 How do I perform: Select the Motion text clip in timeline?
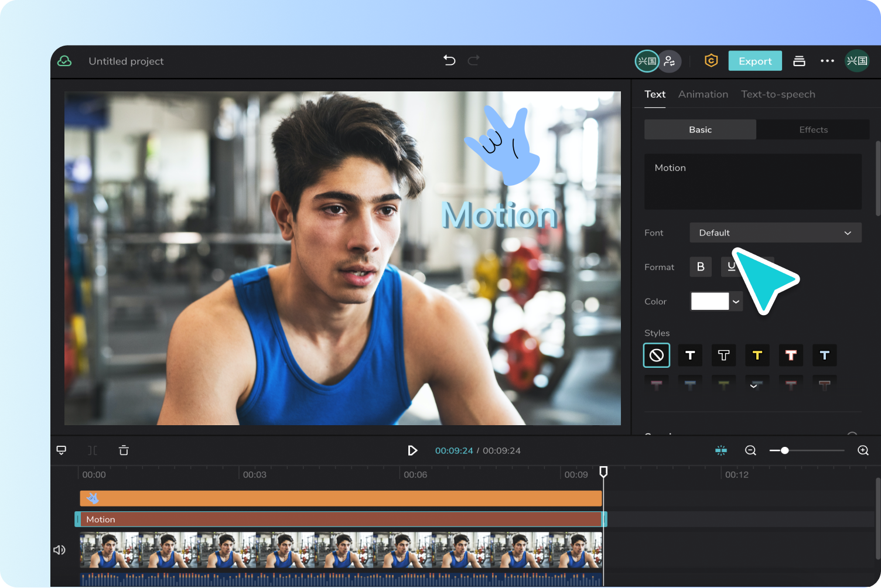click(341, 519)
